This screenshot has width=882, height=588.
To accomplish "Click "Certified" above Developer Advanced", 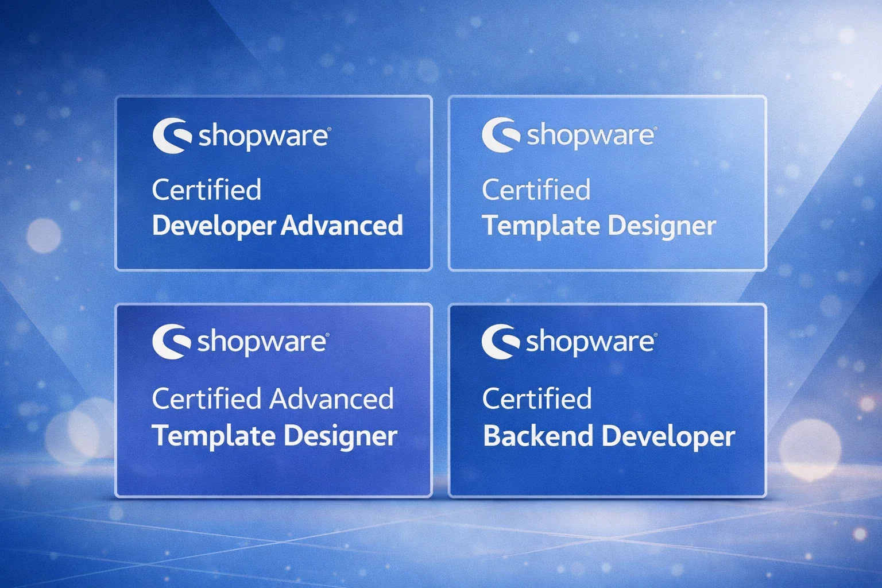I will click(x=207, y=190).
